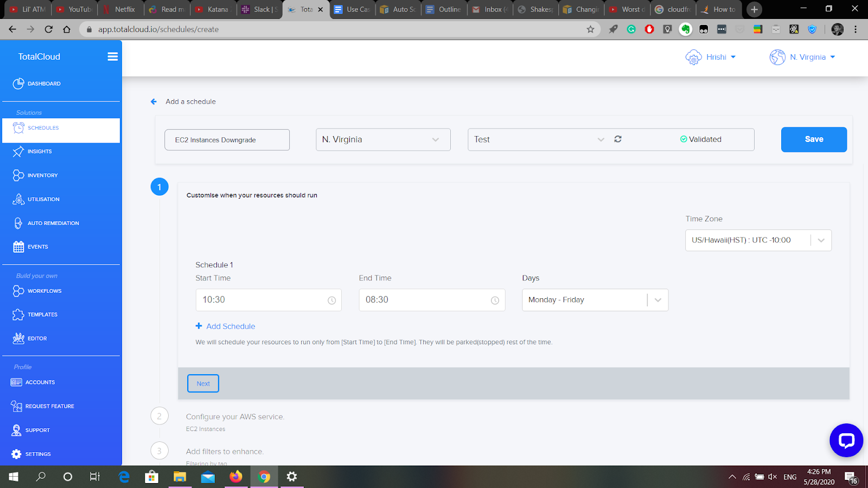Open the Hrishi user dropdown
This screenshot has width=868, height=488.
pyautogui.click(x=711, y=57)
